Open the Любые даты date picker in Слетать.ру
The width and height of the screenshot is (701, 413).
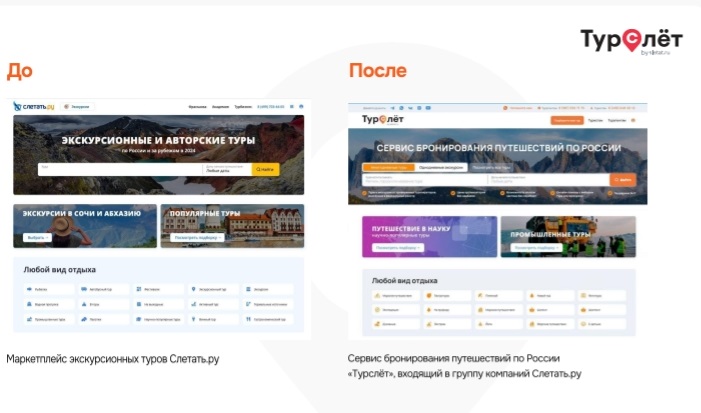coord(227,169)
